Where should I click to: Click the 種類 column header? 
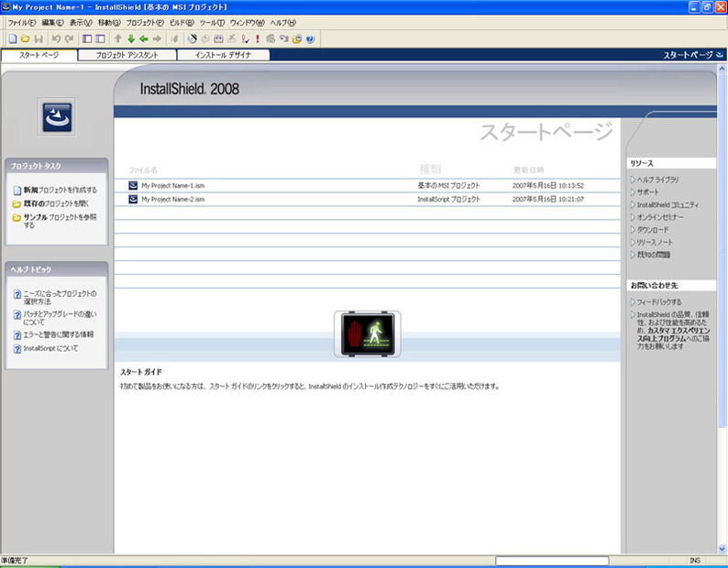tap(430, 169)
